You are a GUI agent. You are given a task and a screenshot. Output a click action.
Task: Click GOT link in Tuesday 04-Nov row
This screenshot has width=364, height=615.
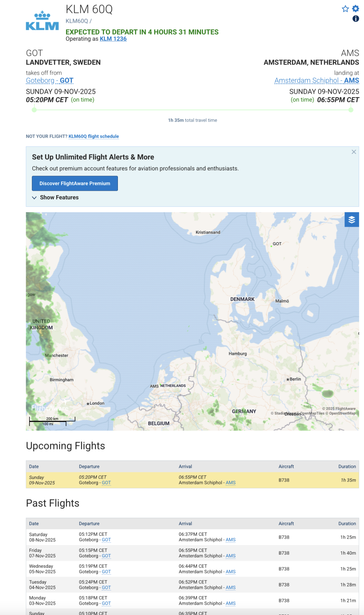(106, 588)
